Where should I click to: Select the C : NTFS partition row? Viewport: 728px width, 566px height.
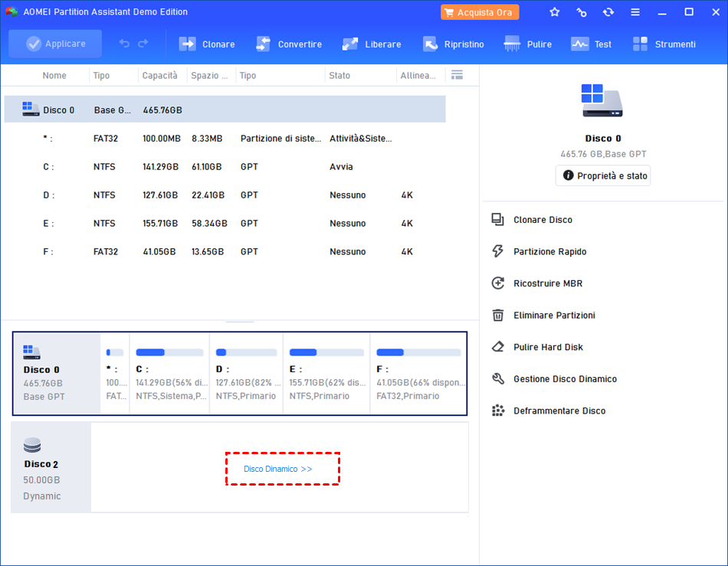[225, 166]
